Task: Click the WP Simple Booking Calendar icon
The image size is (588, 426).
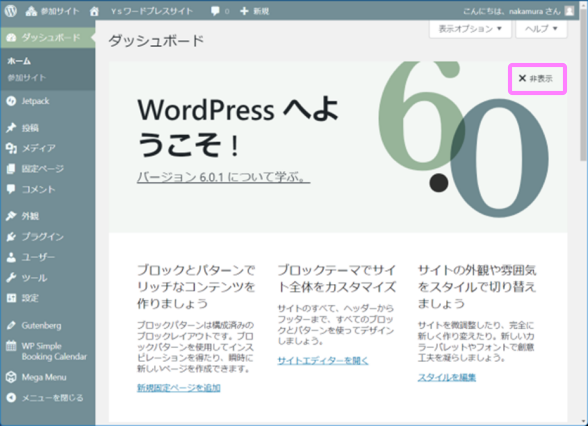Action: [x=11, y=346]
